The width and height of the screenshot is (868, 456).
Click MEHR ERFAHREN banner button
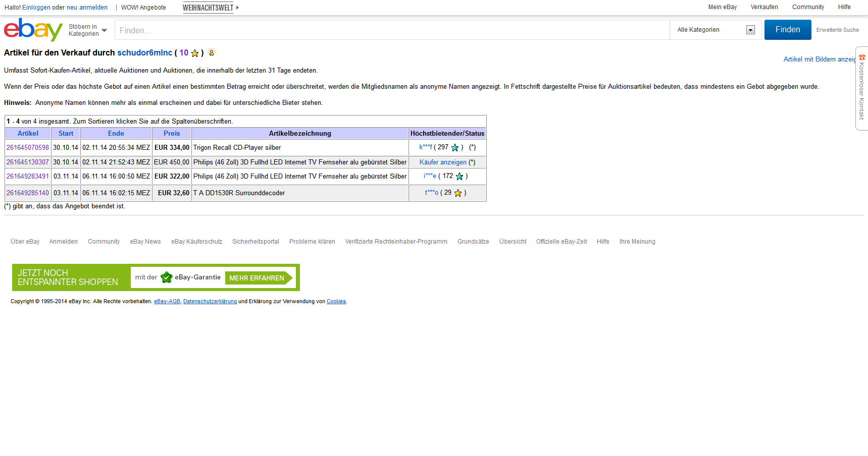click(258, 278)
